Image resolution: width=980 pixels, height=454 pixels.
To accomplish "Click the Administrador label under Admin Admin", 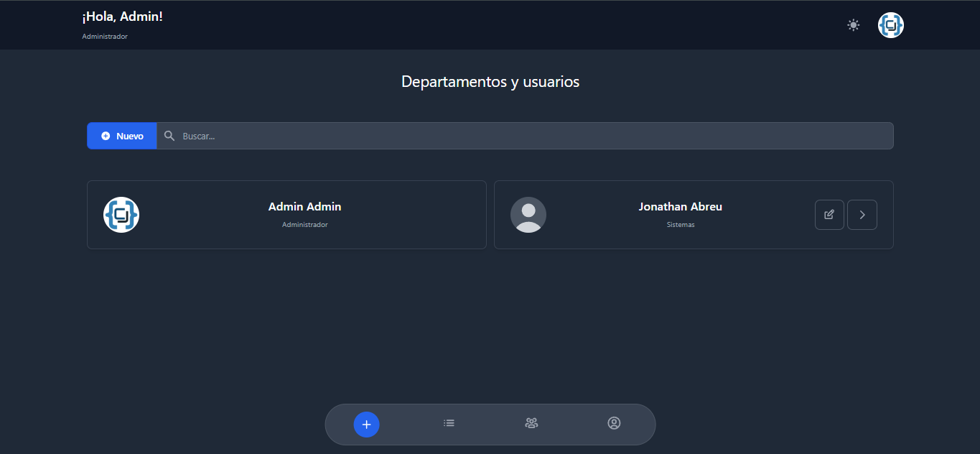I will 304,225.
